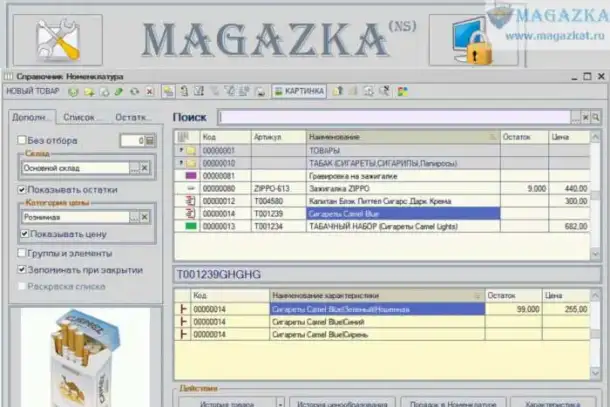The image size is (610, 407).
Task: Click the cigarette pack product picture
Action: [85, 357]
